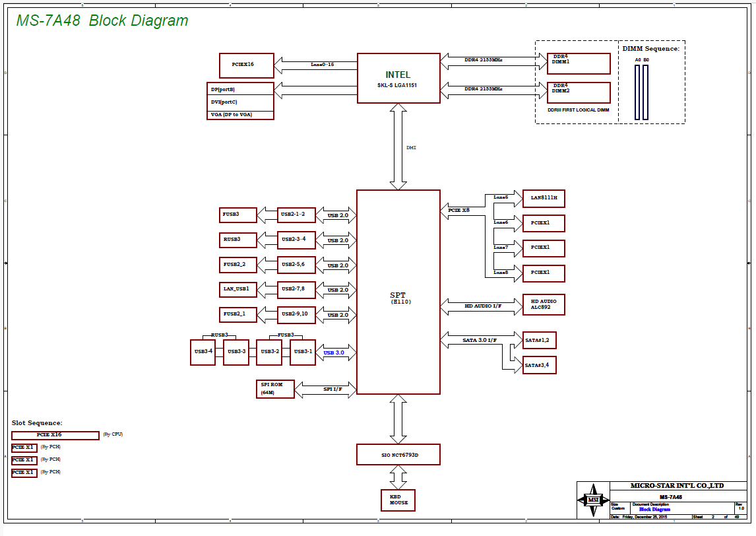Viewport: 756px width, 536px height.
Task: Select the PCIEX16 block
Action: pos(246,65)
